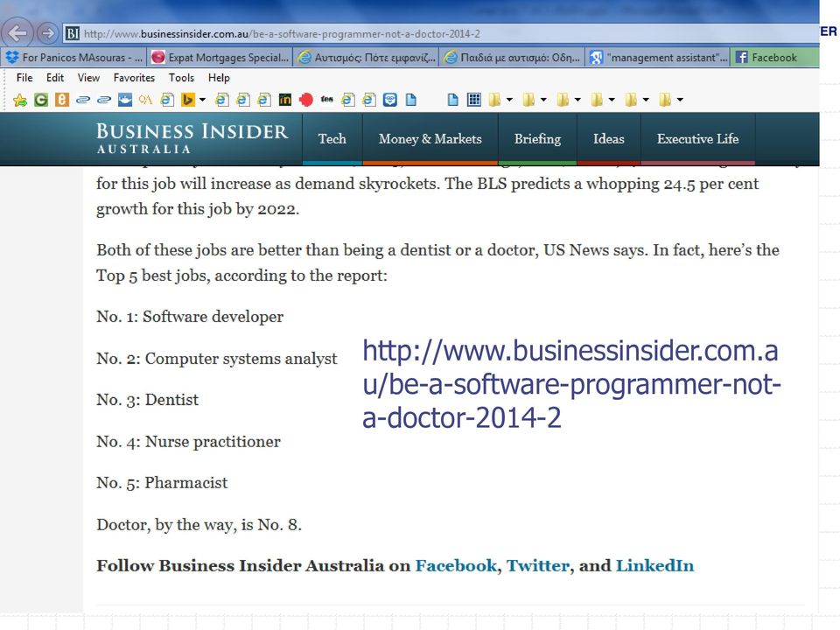Screen dimensions: 840x630
Task: Expand the second folder's dropdown arrow
Action: [x=543, y=100]
